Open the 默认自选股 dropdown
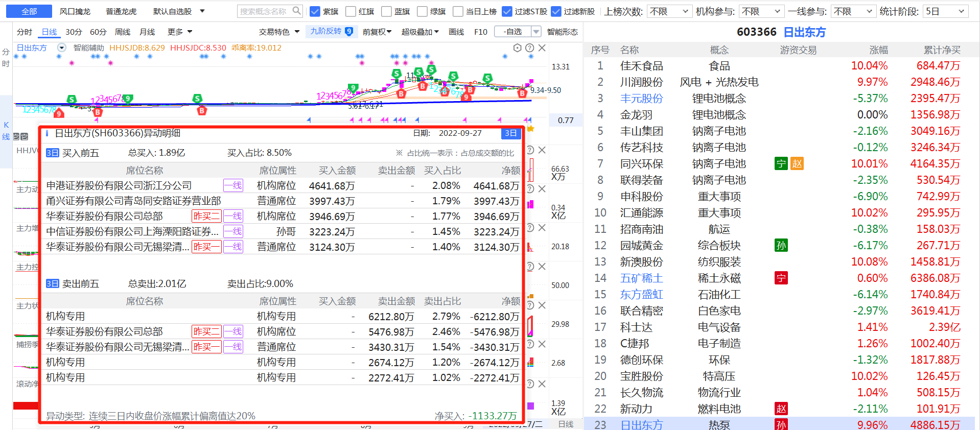The width and height of the screenshot is (980, 430). pyautogui.click(x=202, y=11)
